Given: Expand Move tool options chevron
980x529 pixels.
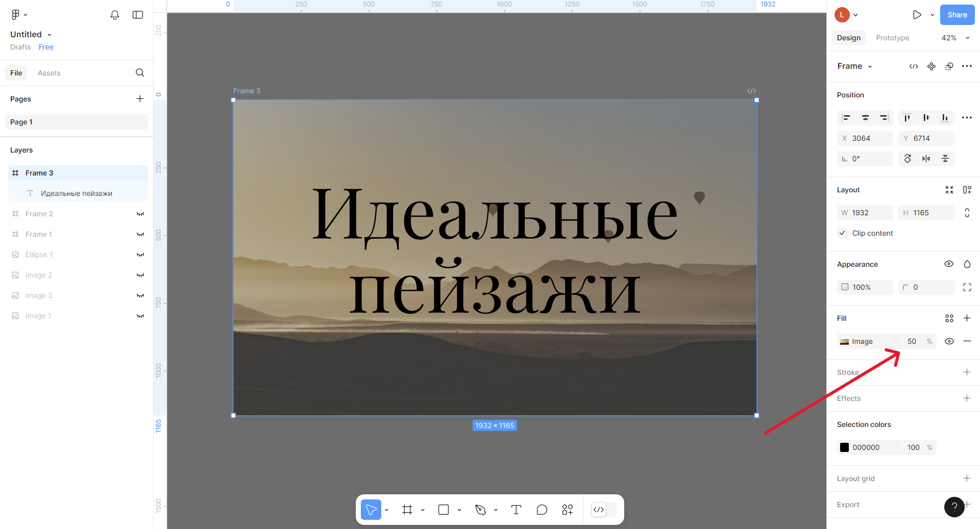Looking at the screenshot, I should pos(386,510).
